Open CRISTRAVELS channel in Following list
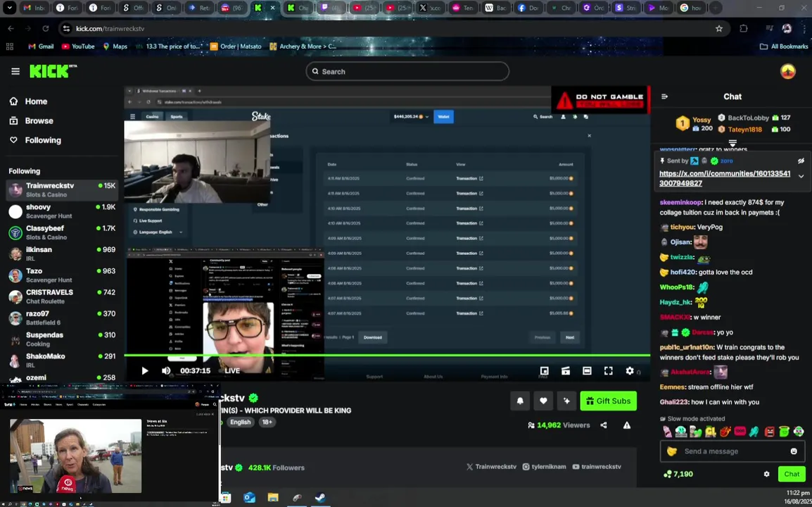Image resolution: width=812 pixels, height=507 pixels. point(62,296)
